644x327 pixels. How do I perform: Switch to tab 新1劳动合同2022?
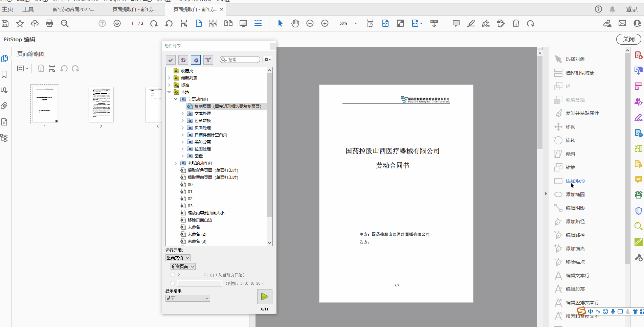tap(73, 9)
